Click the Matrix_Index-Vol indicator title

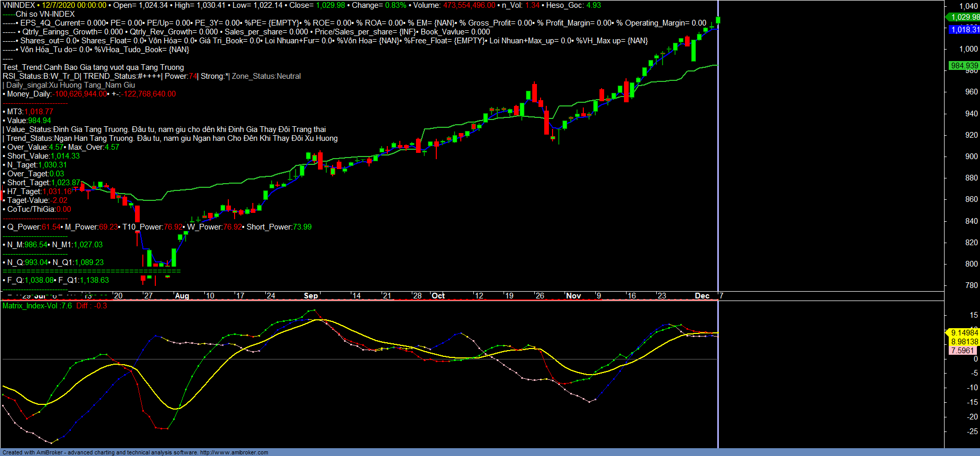click(x=37, y=306)
